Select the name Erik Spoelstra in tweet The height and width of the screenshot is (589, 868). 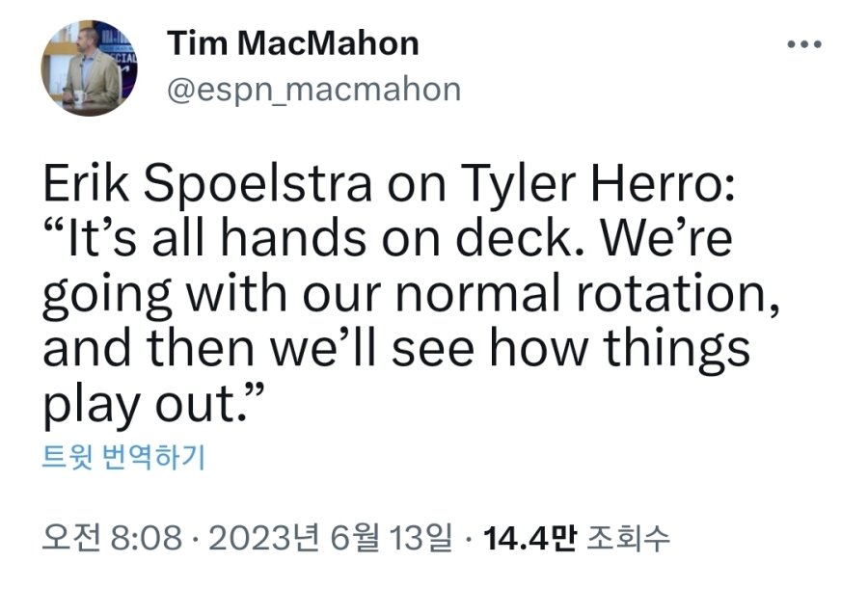click(207, 184)
